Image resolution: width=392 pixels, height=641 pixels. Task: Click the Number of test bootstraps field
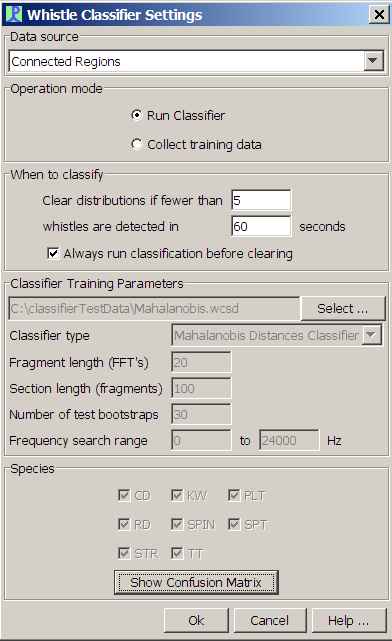point(201,415)
